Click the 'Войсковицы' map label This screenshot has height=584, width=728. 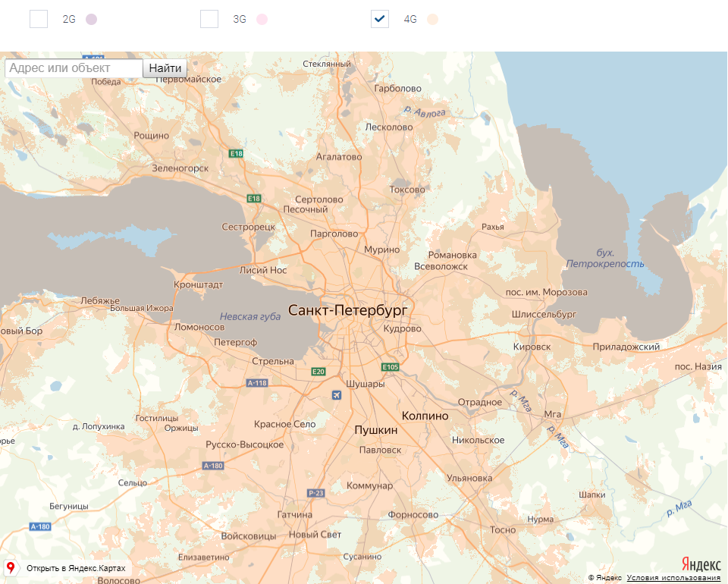pyautogui.click(x=249, y=536)
